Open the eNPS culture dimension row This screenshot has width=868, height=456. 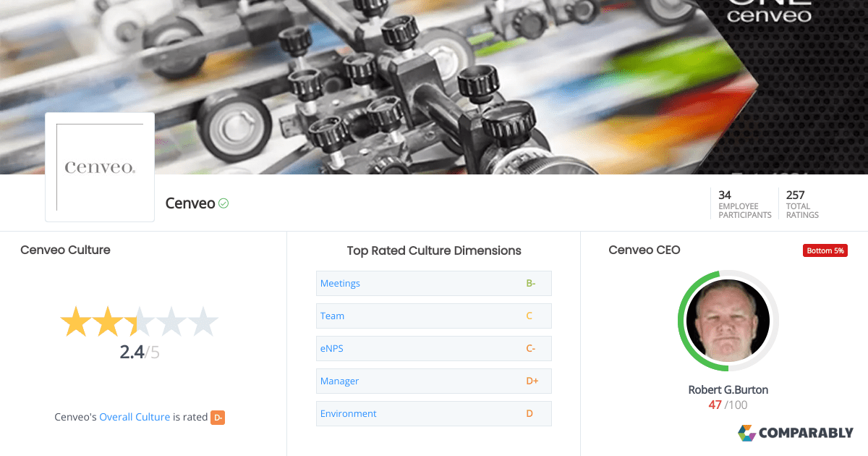(x=434, y=348)
